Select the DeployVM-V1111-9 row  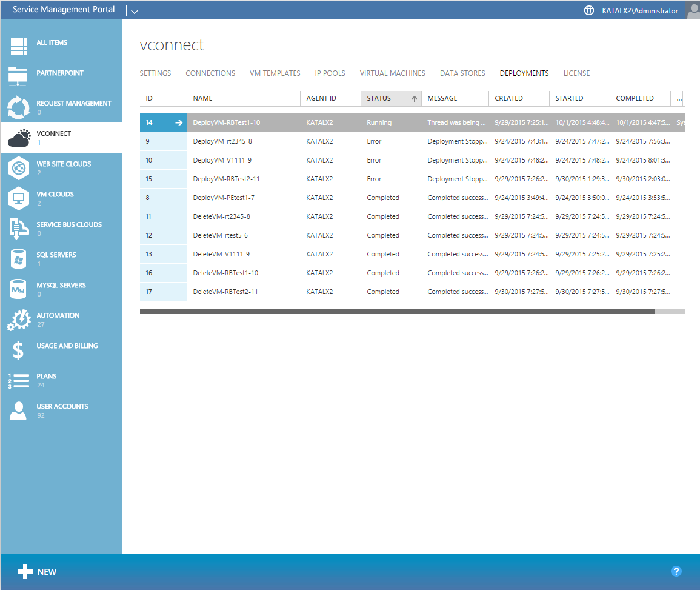(413, 160)
